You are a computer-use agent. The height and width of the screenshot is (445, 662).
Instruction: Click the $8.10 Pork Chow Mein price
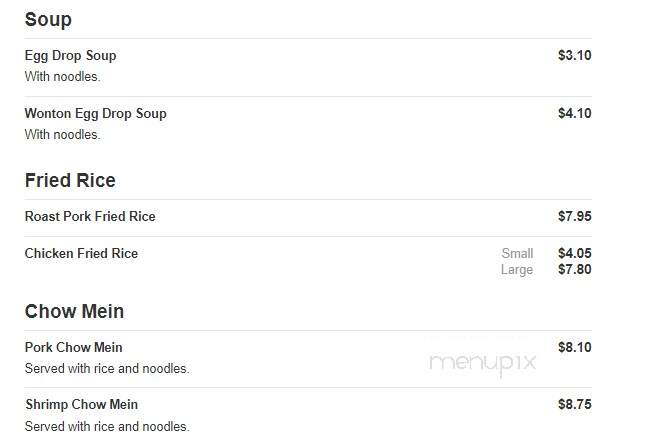574,347
